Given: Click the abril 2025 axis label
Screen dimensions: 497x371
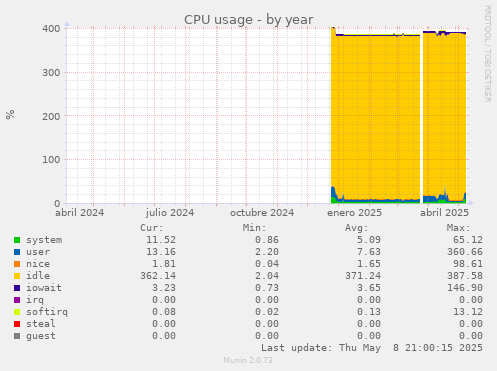Looking at the screenshot, I should (444, 213).
